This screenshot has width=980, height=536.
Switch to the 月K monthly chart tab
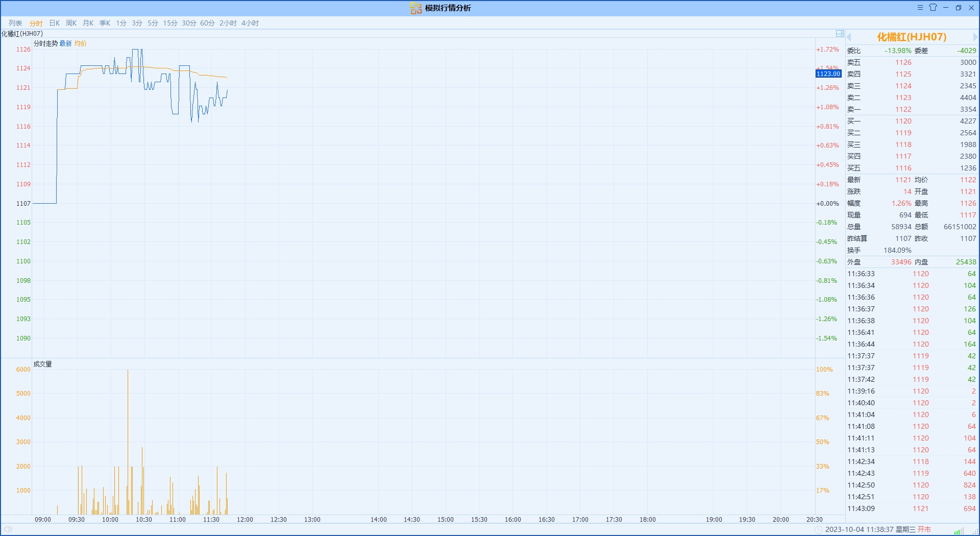[88, 23]
